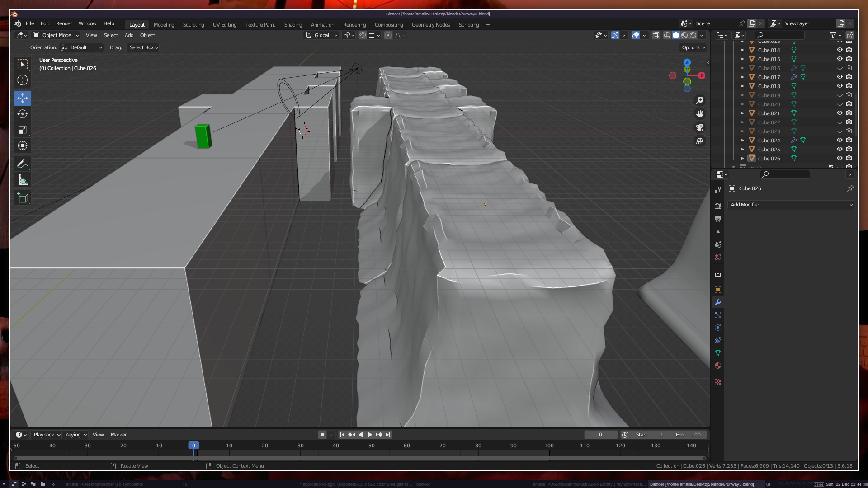Image resolution: width=868 pixels, height=488 pixels.
Task: Expand Cube.024 in the outliner
Action: [742, 141]
